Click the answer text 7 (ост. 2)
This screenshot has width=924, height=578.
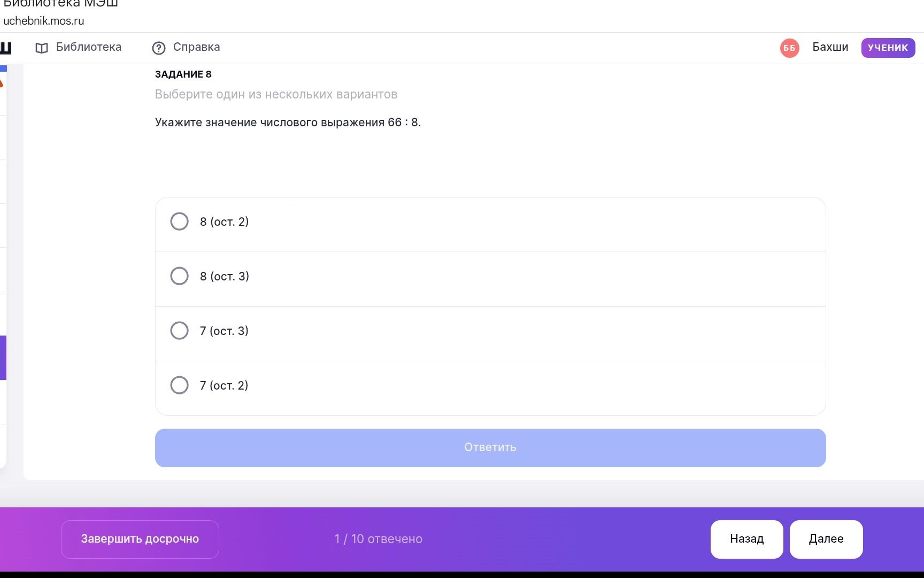click(x=224, y=385)
